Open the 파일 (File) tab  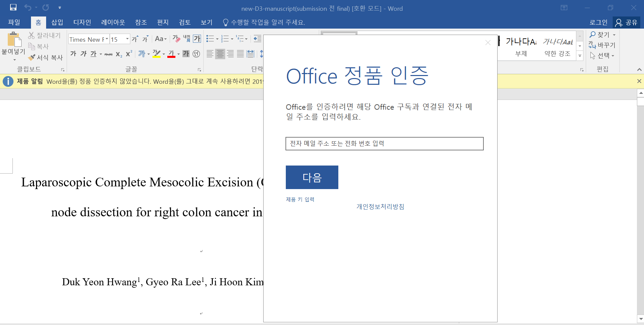point(14,22)
